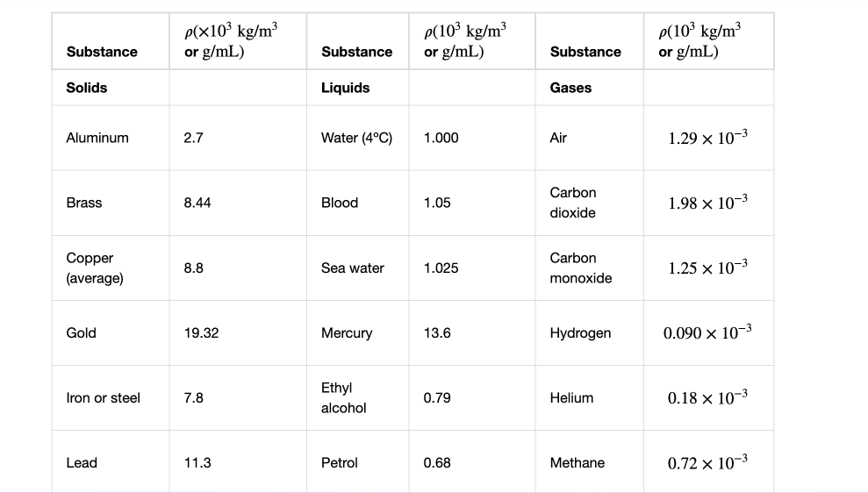Click Methane density value 0.72 × 10⁻³
The image size is (868, 493).
[708, 462]
